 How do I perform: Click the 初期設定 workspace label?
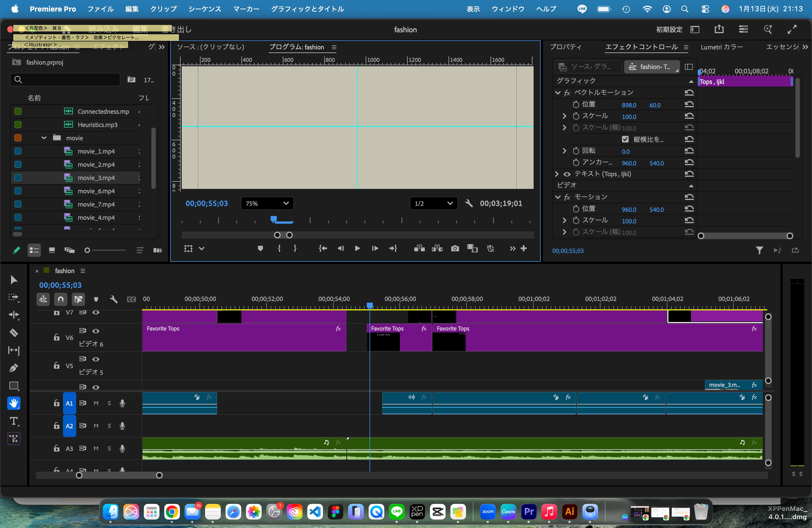pos(669,30)
